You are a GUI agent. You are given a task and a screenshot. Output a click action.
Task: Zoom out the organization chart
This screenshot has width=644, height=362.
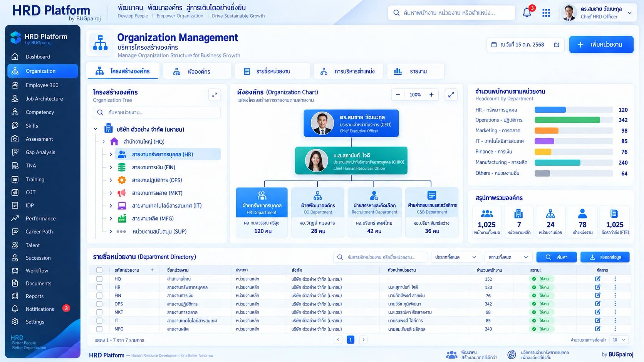tap(398, 95)
